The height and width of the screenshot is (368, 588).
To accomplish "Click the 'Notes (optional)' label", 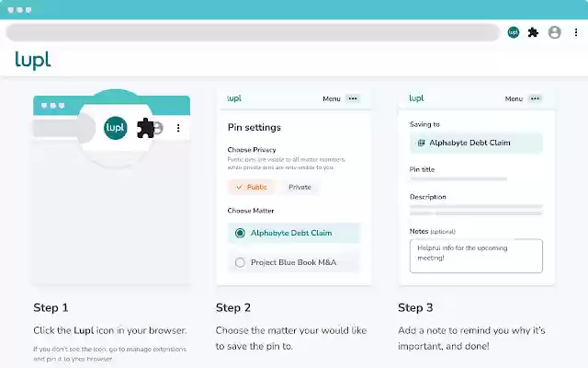I will click(x=433, y=231).
